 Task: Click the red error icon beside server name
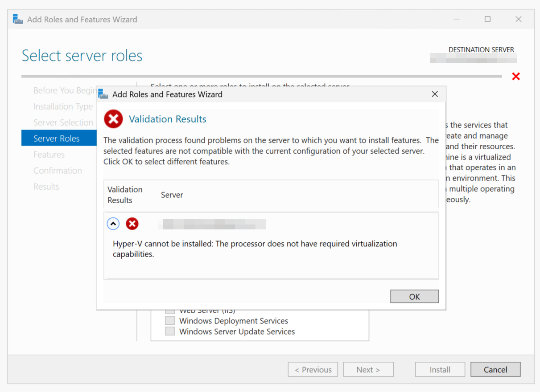point(132,224)
